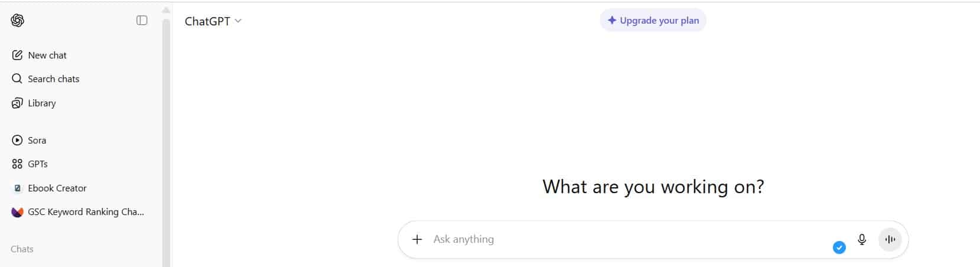Image resolution: width=980 pixels, height=267 pixels.
Task: Collapse the Chats section header
Action: click(x=22, y=249)
